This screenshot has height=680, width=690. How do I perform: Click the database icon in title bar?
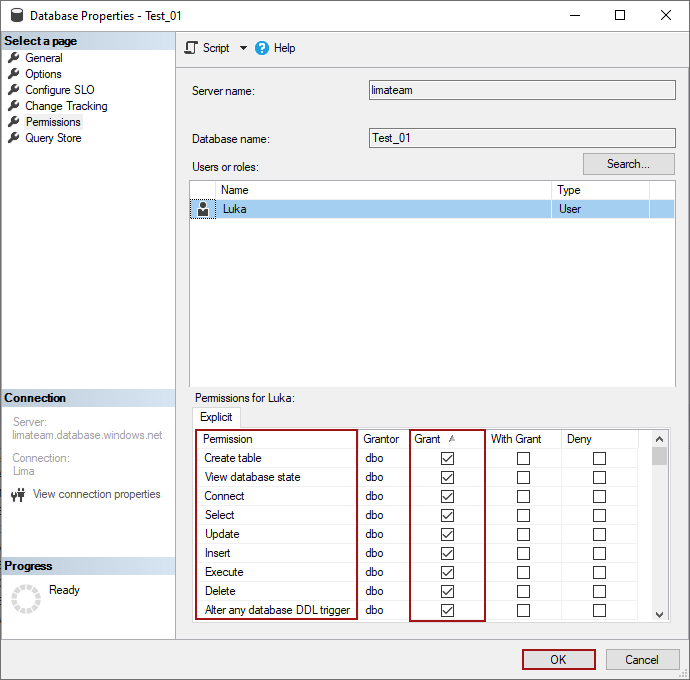(x=16, y=16)
